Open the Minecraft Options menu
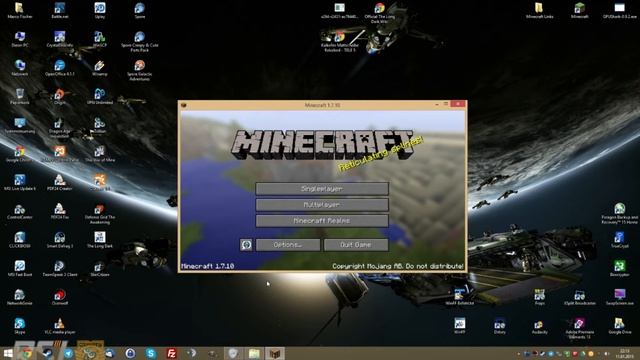The height and width of the screenshot is (360, 640). [288, 245]
